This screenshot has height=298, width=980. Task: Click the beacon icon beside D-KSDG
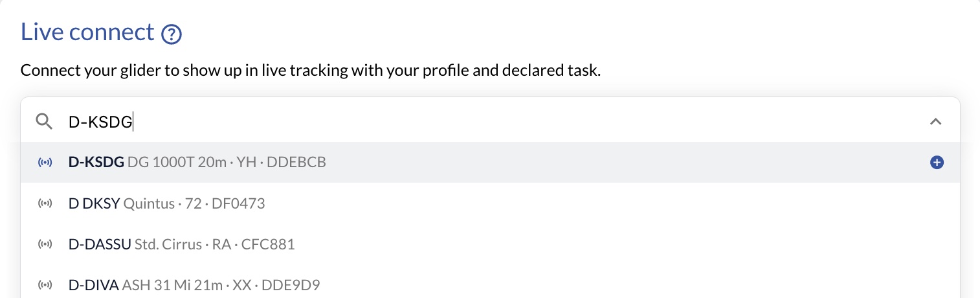[45, 163]
